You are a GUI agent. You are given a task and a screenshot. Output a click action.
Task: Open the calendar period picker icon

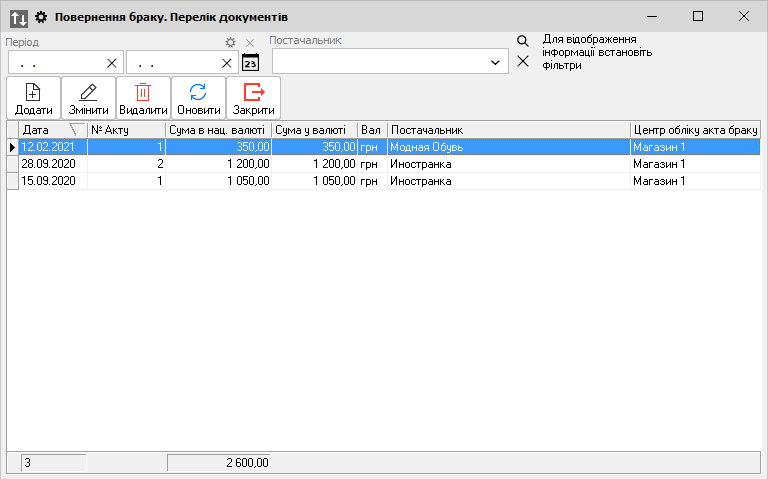coord(250,63)
